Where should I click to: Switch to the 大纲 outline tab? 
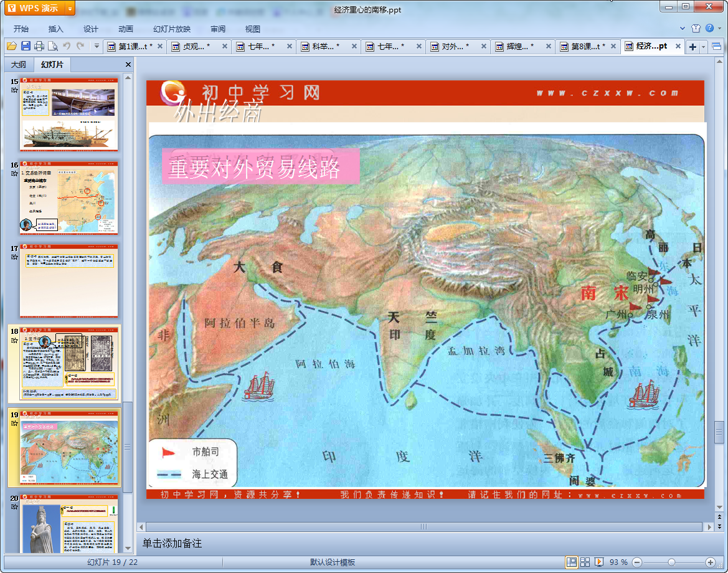pyautogui.click(x=19, y=64)
